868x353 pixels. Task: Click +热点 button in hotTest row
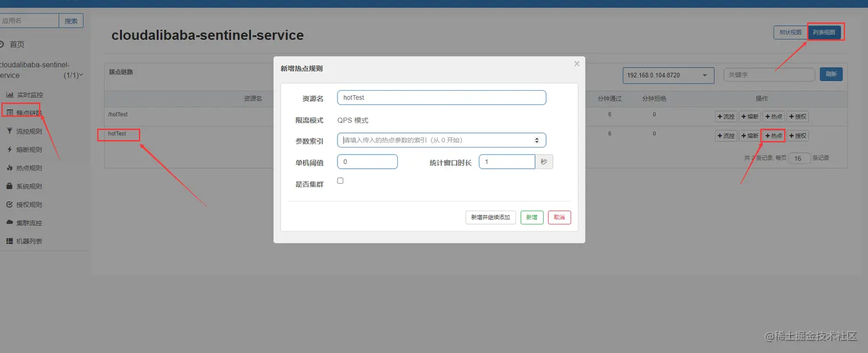pyautogui.click(x=773, y=135)
